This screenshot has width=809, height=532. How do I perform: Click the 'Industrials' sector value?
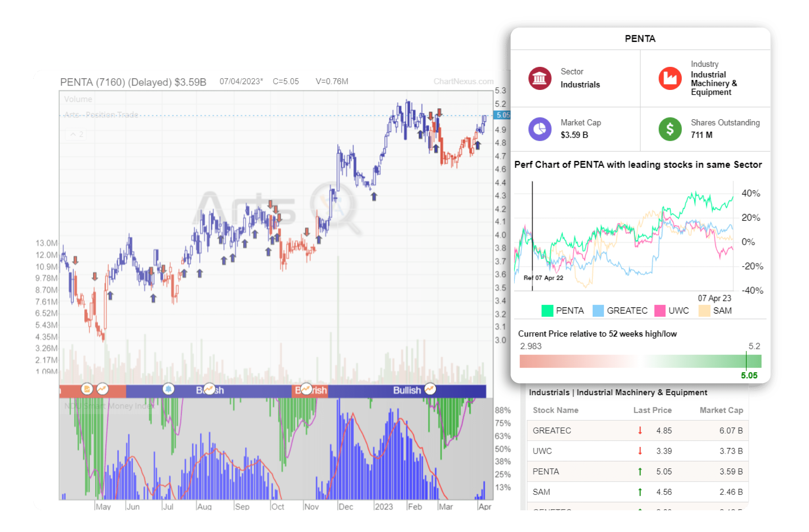[580, 84]
